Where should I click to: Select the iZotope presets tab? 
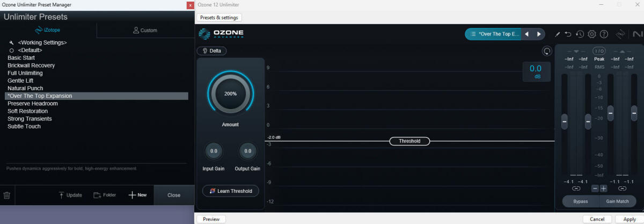click(x=48, y=30)
